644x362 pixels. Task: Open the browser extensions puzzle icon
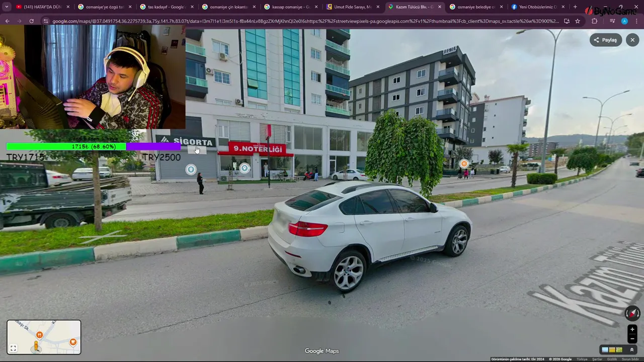tap(595, 21)
